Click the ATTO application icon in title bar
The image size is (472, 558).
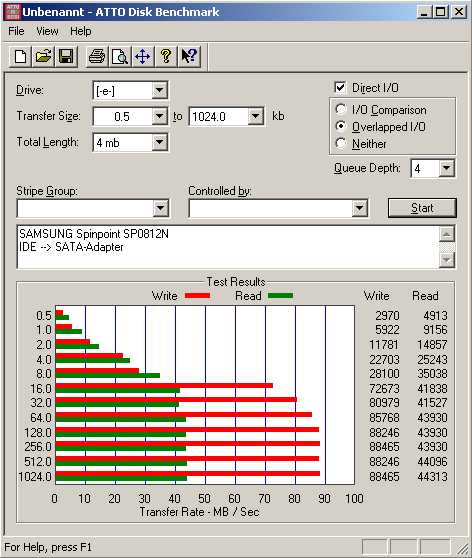click(12, 12)
